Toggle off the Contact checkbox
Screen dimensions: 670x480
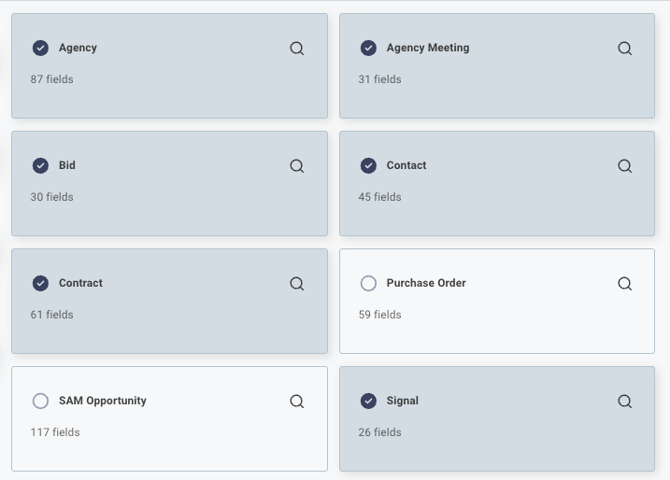369,166
